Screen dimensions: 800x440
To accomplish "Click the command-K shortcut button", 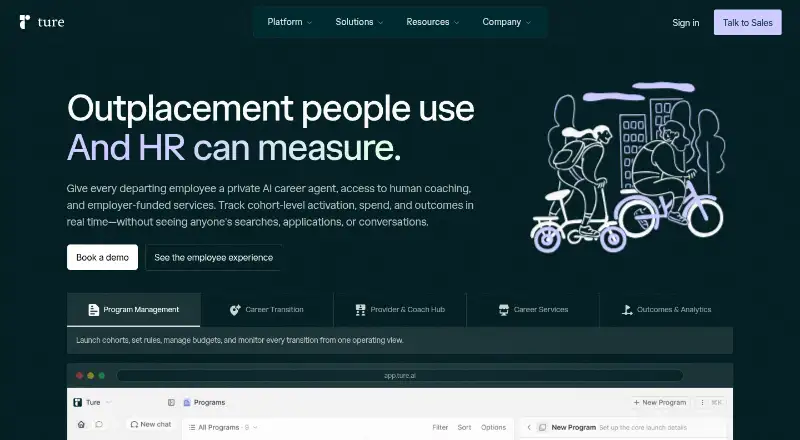I will coord(716,402).
